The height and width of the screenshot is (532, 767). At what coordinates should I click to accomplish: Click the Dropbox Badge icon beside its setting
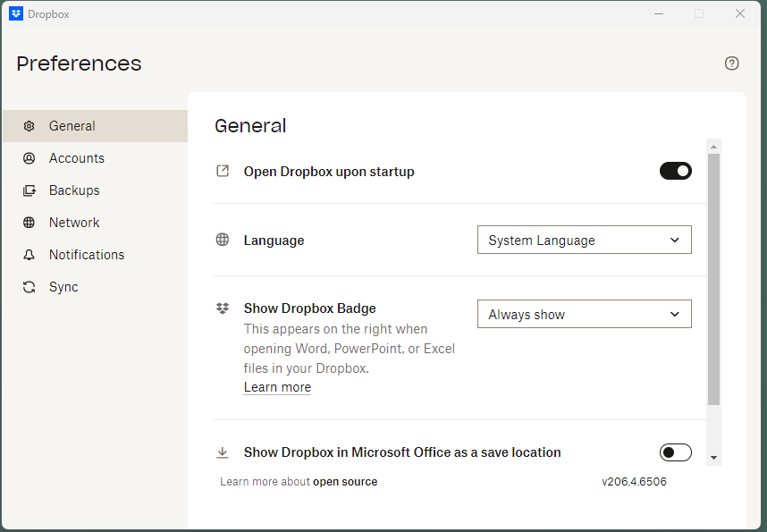(223, 308)
